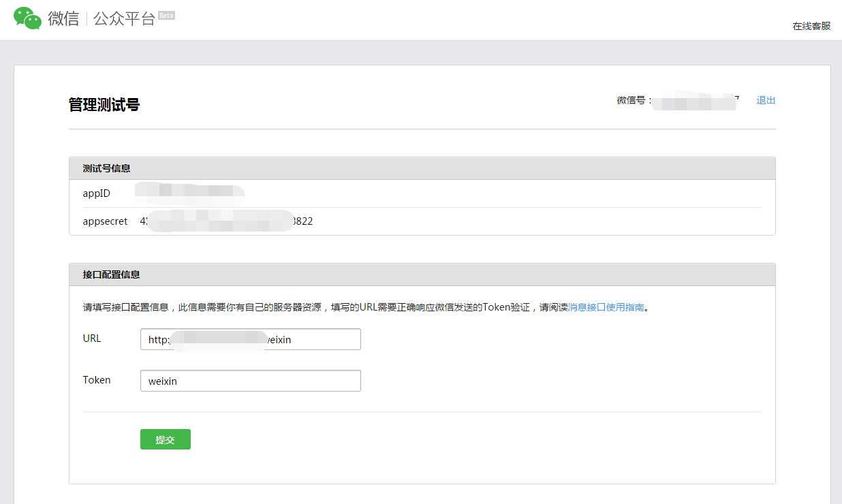
Task: Click the Beta badge next to 公众平台
Action: coord(166,15)
